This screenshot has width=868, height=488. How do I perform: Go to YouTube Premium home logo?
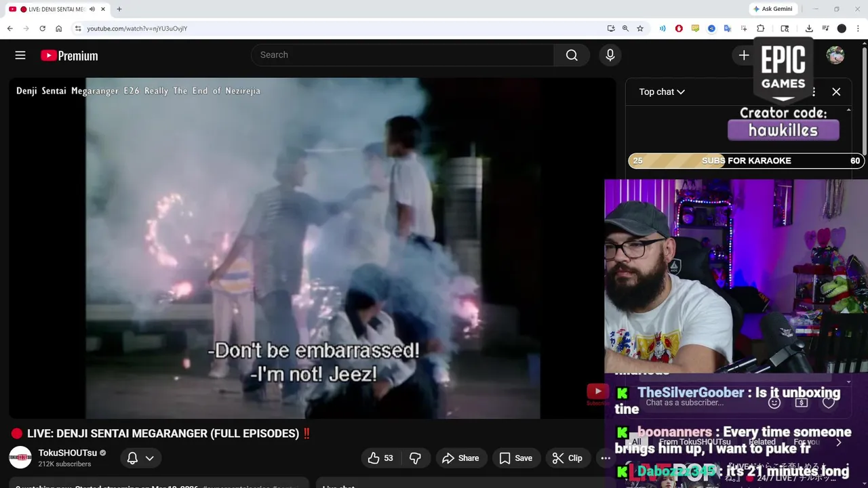(x=69, y=56)
